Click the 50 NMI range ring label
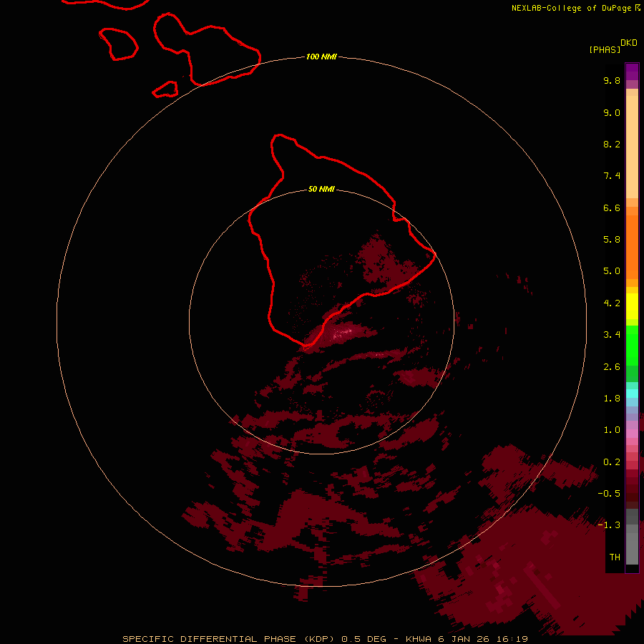The image size is (644, 644). coord(321,189)
